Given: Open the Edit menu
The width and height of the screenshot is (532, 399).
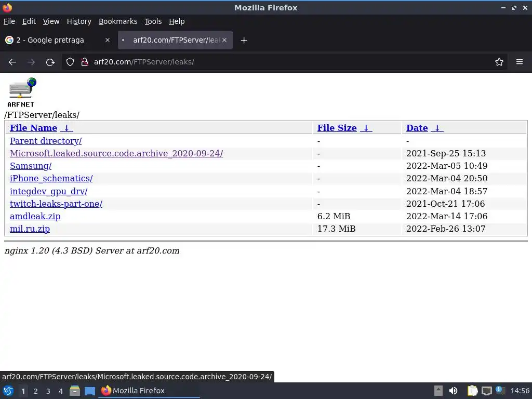Looking at the screenshot, I should 29,21.
